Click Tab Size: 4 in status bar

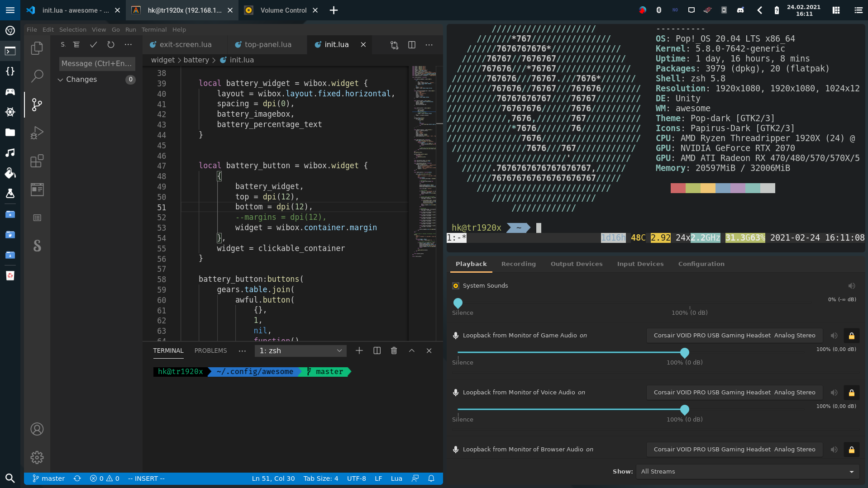point(321,479)
